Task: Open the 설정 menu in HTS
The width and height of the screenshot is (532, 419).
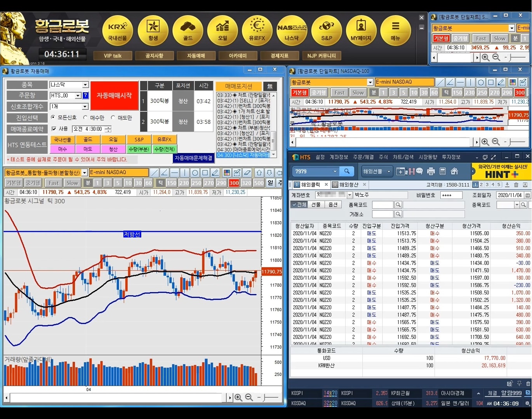Action: [x=320, y=157]
